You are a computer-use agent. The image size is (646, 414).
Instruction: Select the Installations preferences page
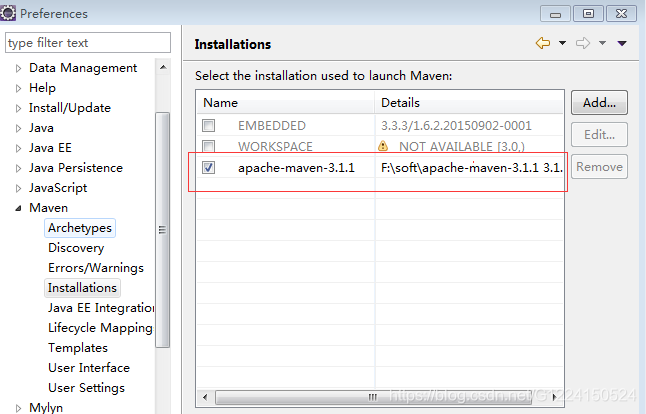(x=82, y=288)
